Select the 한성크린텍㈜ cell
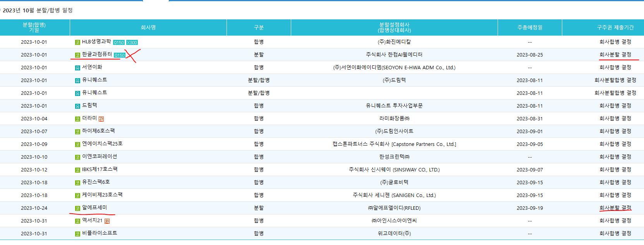Image resolution: width=644 pixels, height=245 pixels. point(394,157)
